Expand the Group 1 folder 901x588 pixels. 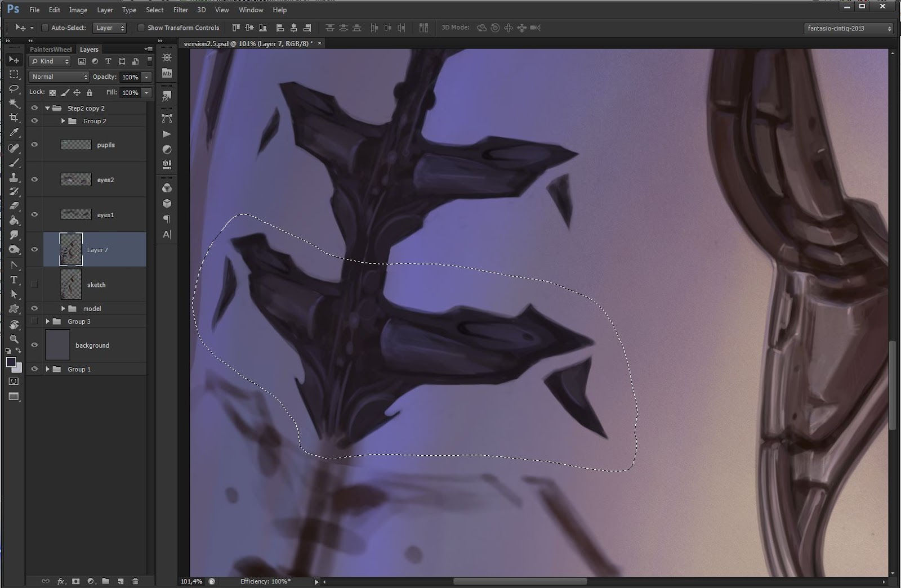coord(48,369)
